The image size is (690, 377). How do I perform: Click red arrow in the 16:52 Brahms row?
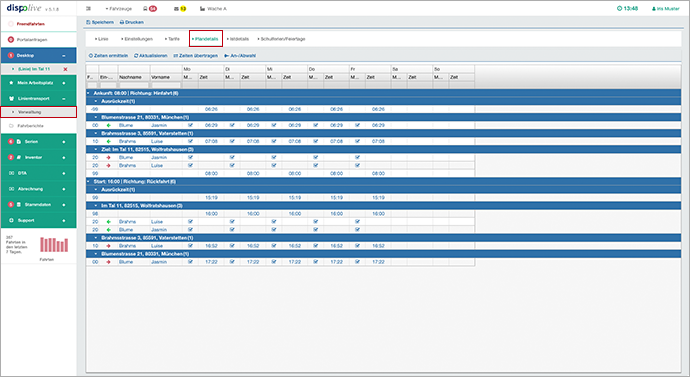(108, 246)
